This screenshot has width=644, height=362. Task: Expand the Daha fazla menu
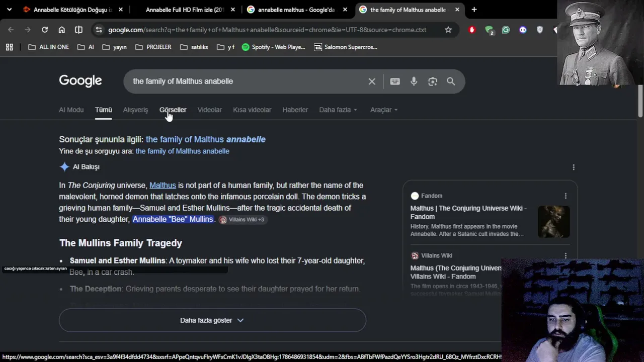coord(338,110)
